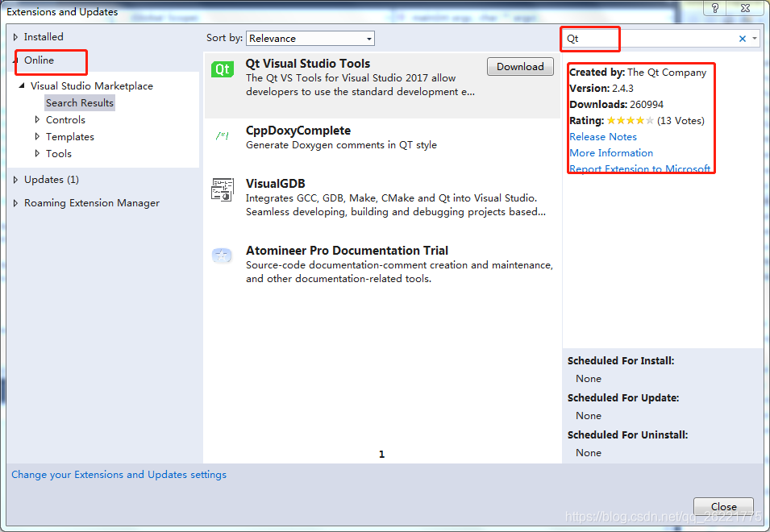The height and width of the screenshot is (532, 770).
Task: Click the Atomineer Pro Documentation star icon
Action: (222, 256)
